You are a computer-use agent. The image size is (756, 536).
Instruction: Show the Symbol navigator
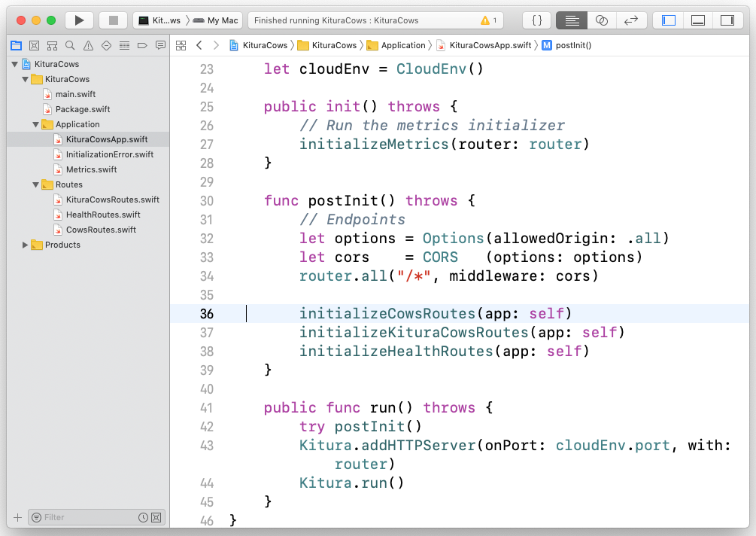pos(52,45)
